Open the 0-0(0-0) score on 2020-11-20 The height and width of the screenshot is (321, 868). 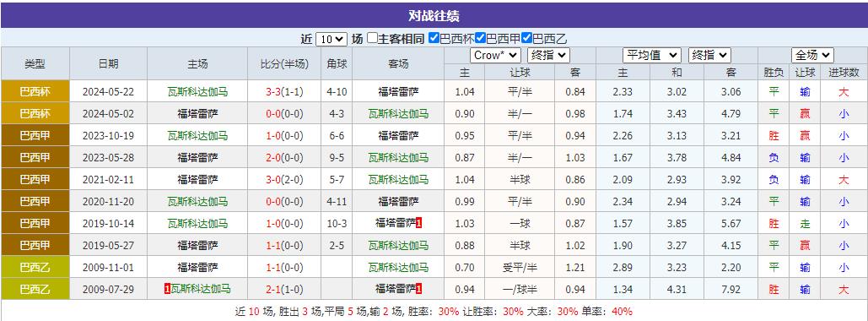284,201
